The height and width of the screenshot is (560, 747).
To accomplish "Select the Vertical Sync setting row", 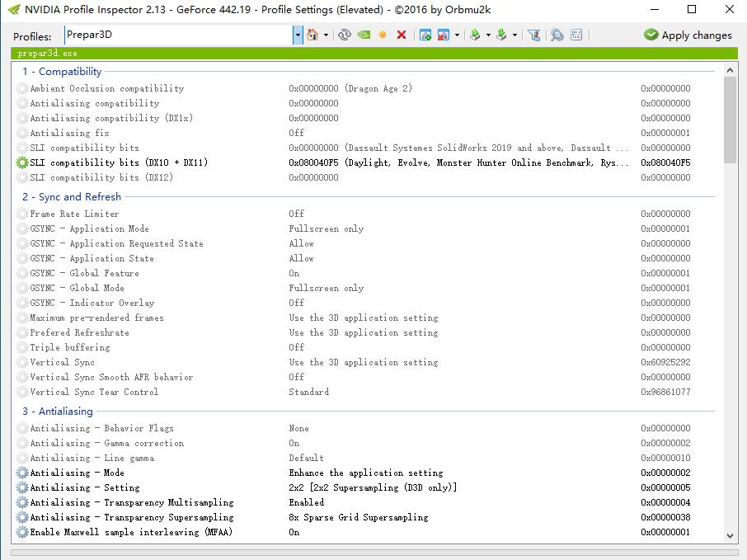I will coord(63,362).
